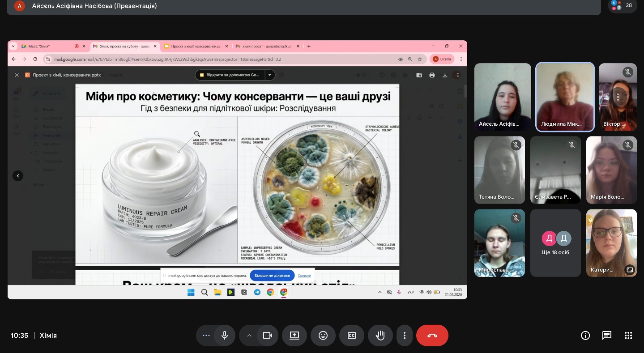Switch to the 'Хімія, проєкт на суботу' tab
This screenshot has height=353, width=644.
point(122,46)
